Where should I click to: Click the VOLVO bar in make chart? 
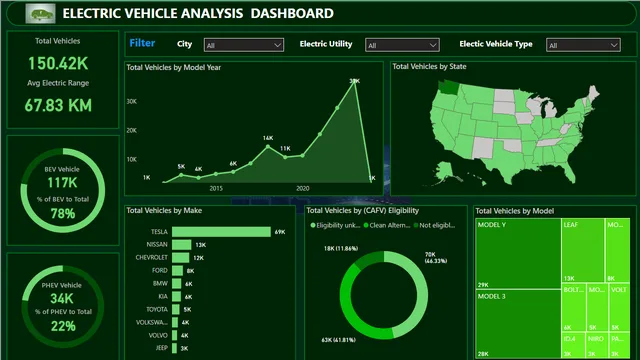[x=174, y=336]
